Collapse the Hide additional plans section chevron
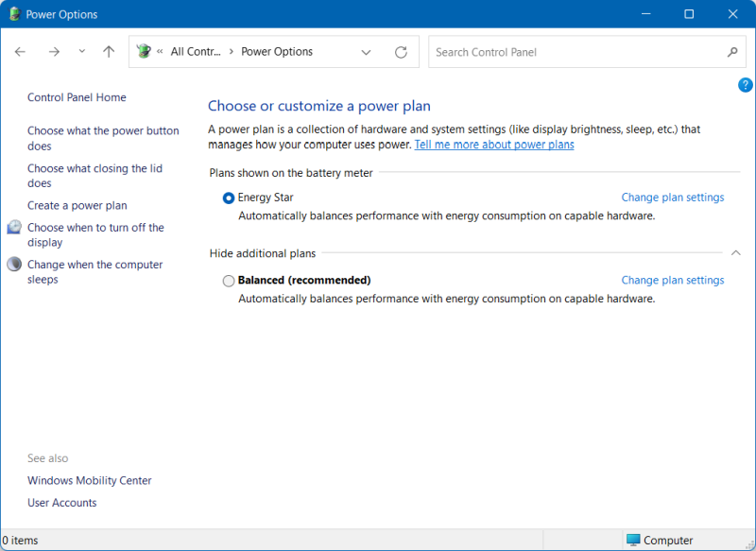The image size is (756, 551). [735, 253]
